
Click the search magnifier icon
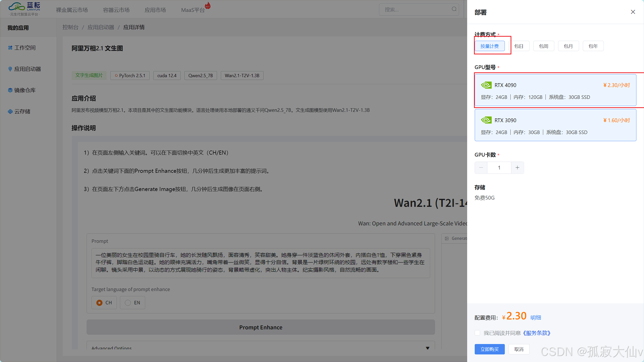tap(454, 9)
